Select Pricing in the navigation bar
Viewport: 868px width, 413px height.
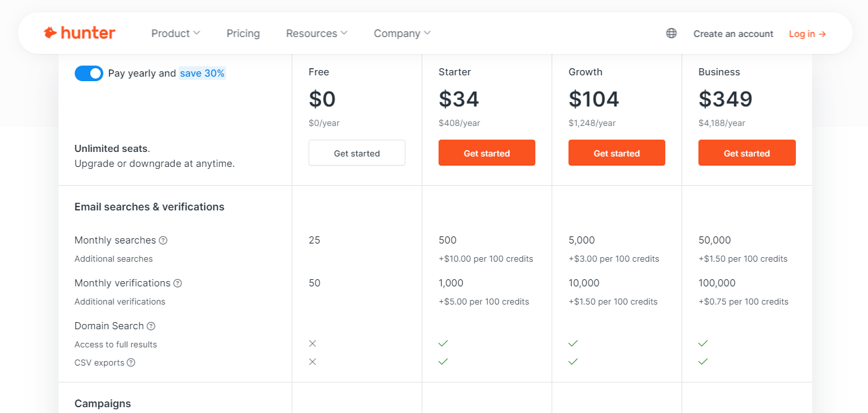pyautogui.click(x=243, y=32)
